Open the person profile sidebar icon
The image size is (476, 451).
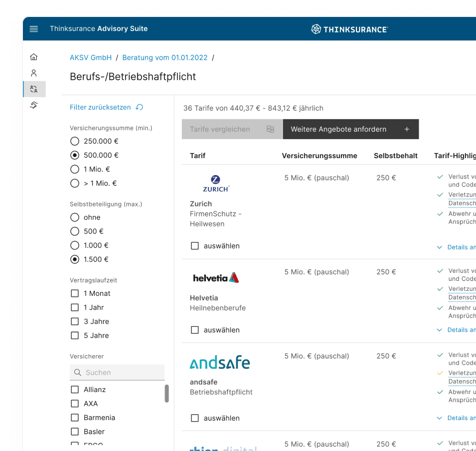(x=34, y=73)
